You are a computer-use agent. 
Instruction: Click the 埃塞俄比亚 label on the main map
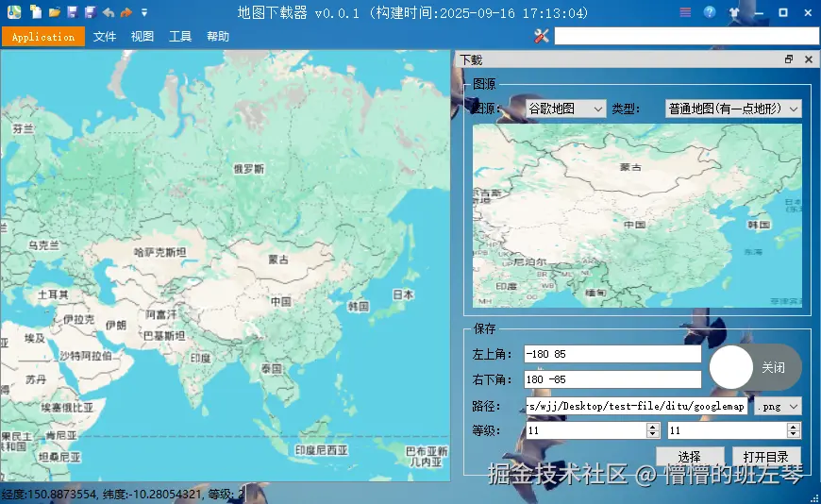click(x=67, y=407)
